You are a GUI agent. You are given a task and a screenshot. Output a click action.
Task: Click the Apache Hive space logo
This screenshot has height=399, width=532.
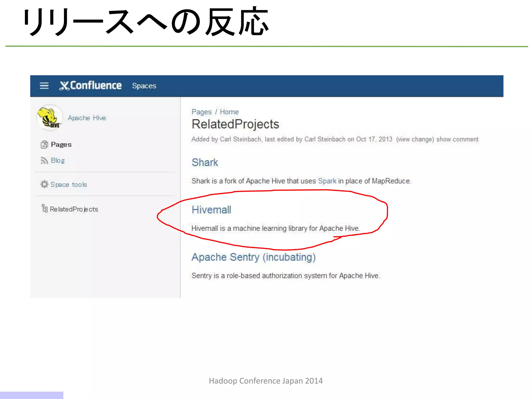coord(50,117)
